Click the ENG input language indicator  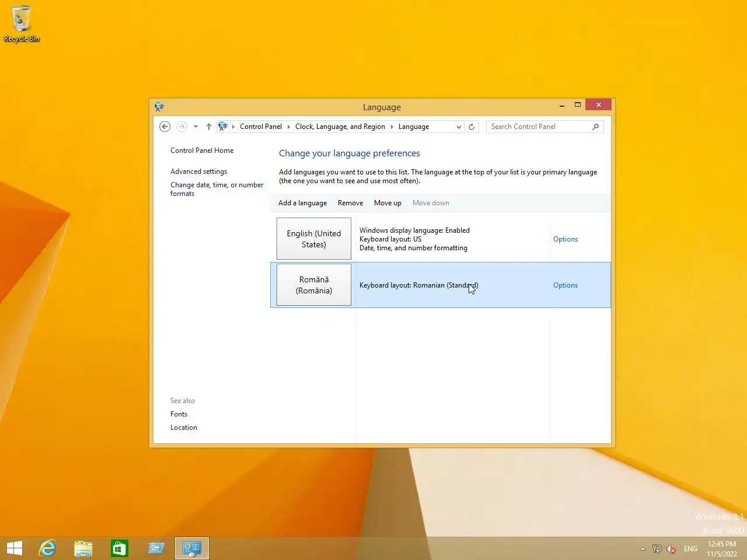[690, 549]
